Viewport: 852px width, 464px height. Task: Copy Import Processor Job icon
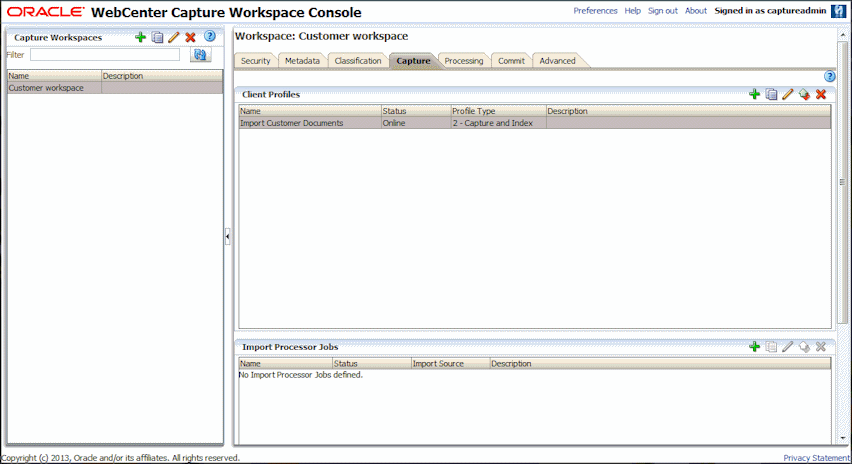[x=771, y=346]
